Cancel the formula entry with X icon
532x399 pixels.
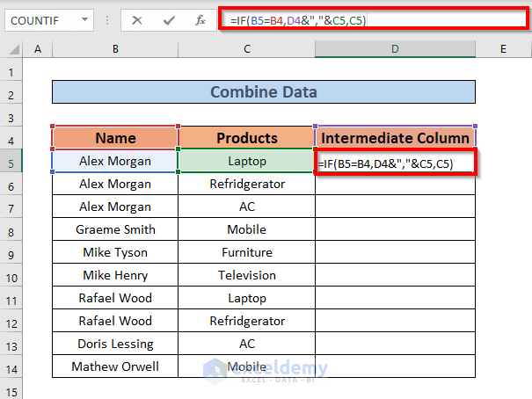[x=138, y=19]
